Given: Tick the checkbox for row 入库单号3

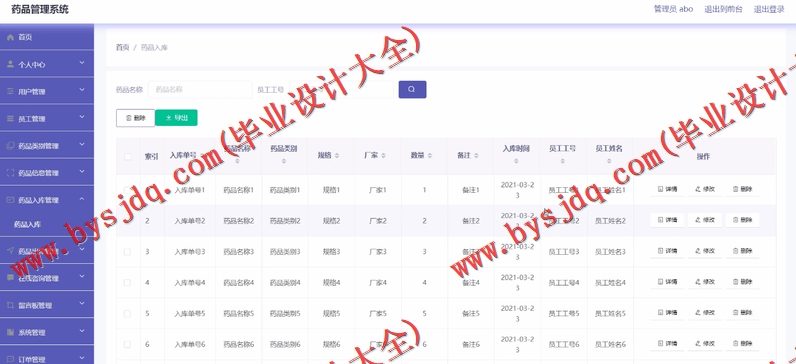Looking at the screenshot, I should 127,252.
